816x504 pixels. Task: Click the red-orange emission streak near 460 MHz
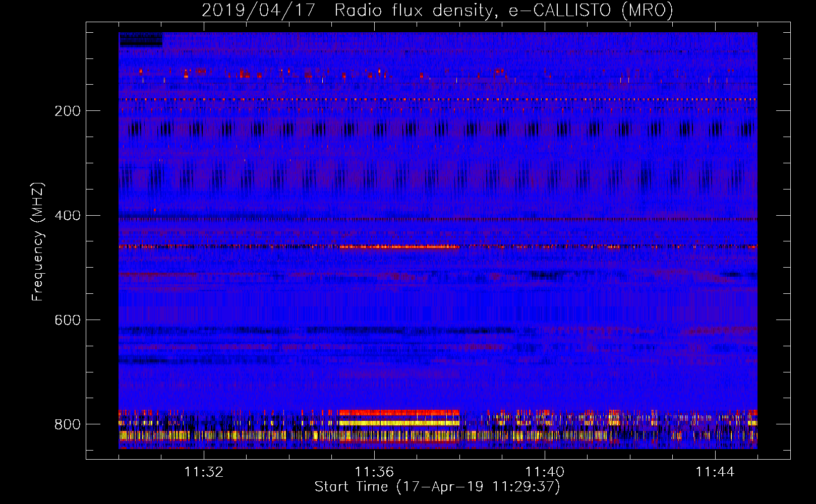pyautogui.click(x=399, y=247)
